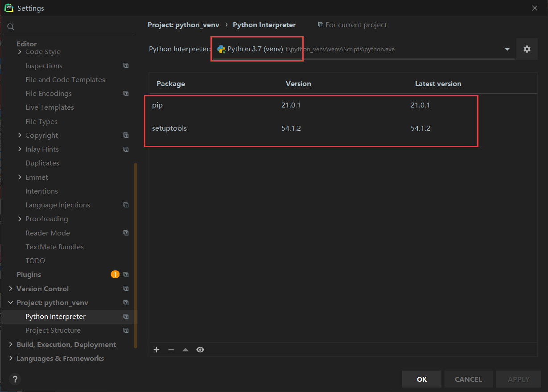The image size is (548, 392).
Task: Close the Settings dialog
Action: tap(535, 8)
